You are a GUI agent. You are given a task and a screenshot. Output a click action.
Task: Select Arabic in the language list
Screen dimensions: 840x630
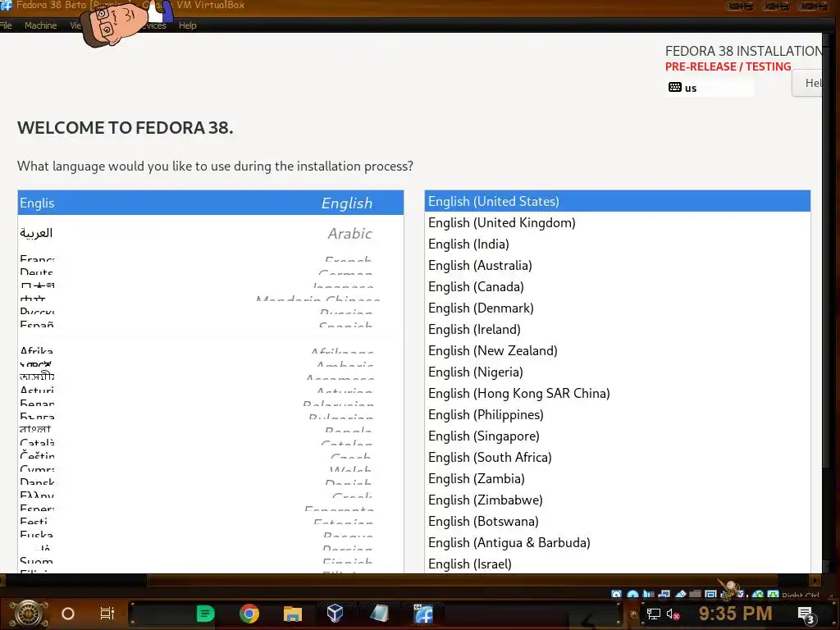211,233
